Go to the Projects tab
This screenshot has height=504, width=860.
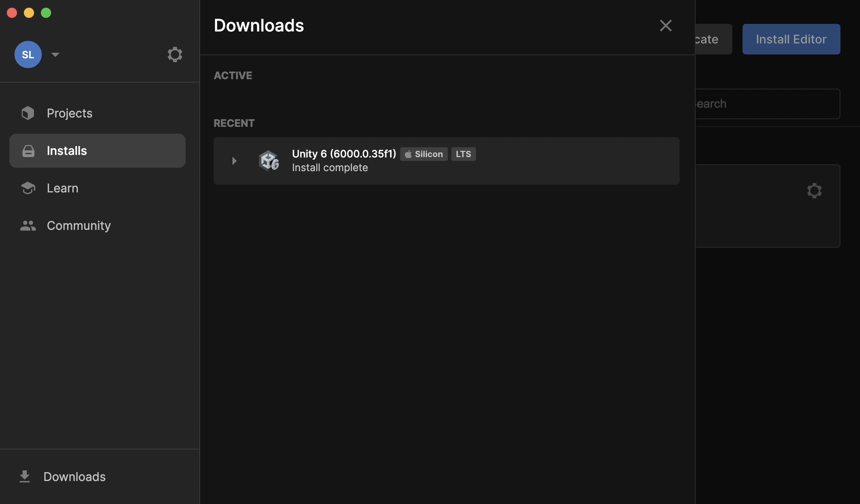click(x=69, y=113)
